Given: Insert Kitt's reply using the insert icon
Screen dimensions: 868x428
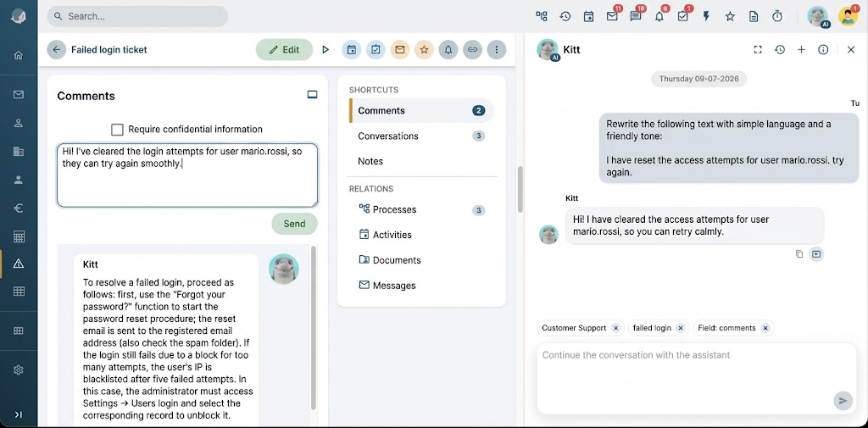Looking at the screenshot, I should pos(816,254).
